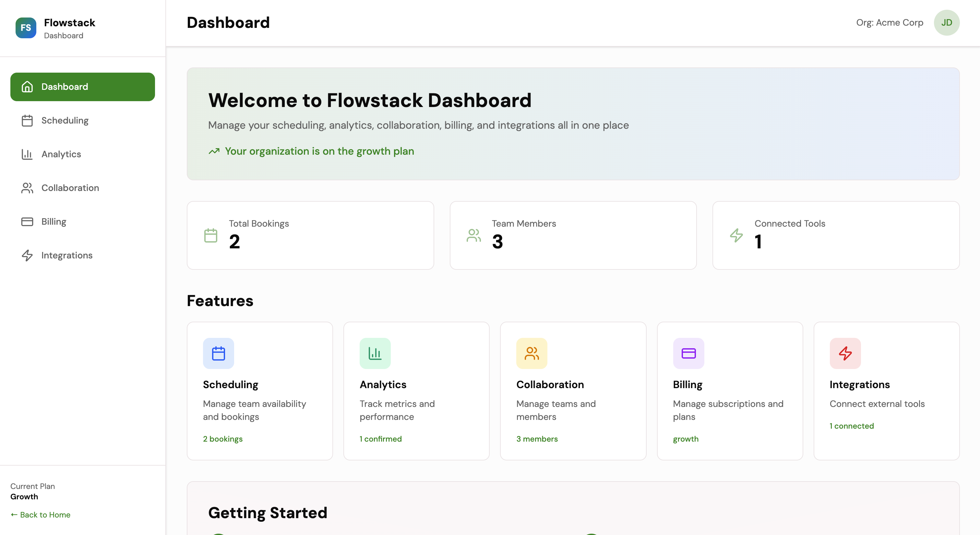Select Integrations in the sidebar
Image resolution: width=980 pixels, height=535 pixels.
(x=83, y=255)
